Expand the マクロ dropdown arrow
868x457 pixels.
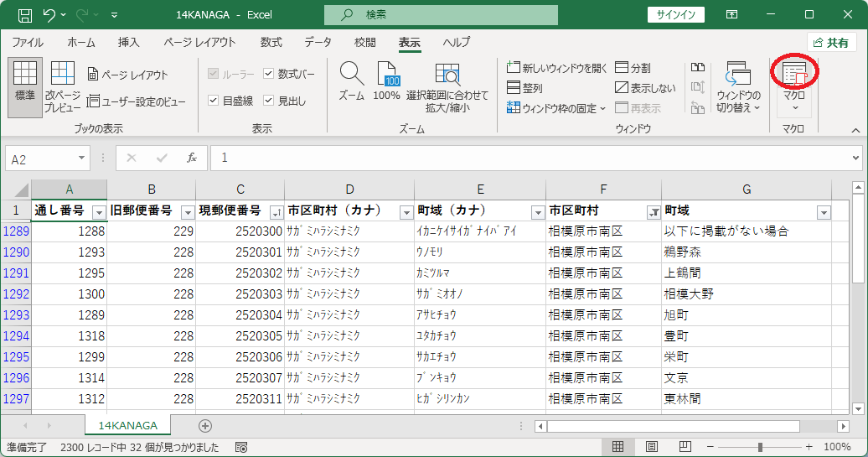click(795, 108)
